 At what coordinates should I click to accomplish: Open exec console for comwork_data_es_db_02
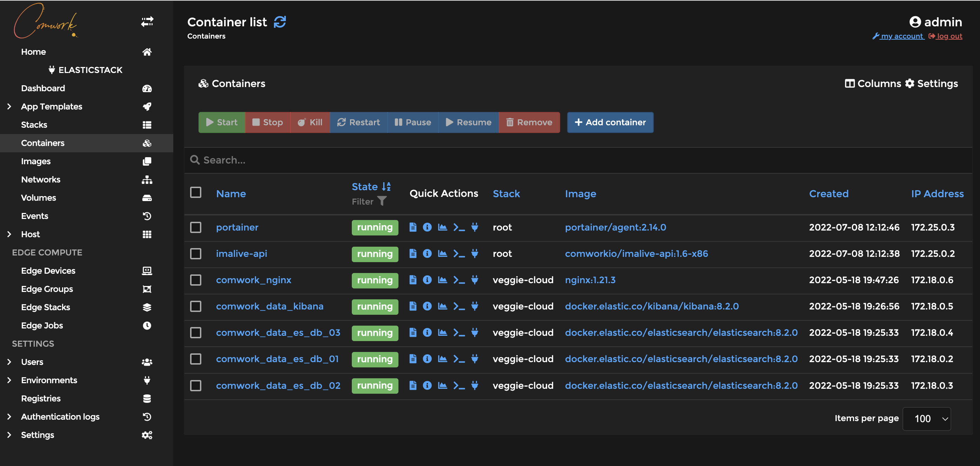[x=459, y=385]
